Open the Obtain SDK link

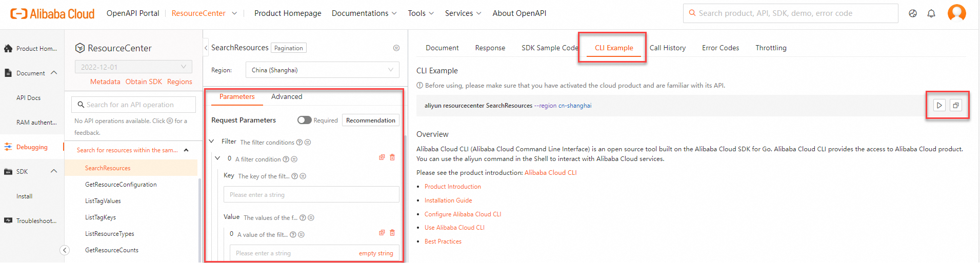click(144, 82)
